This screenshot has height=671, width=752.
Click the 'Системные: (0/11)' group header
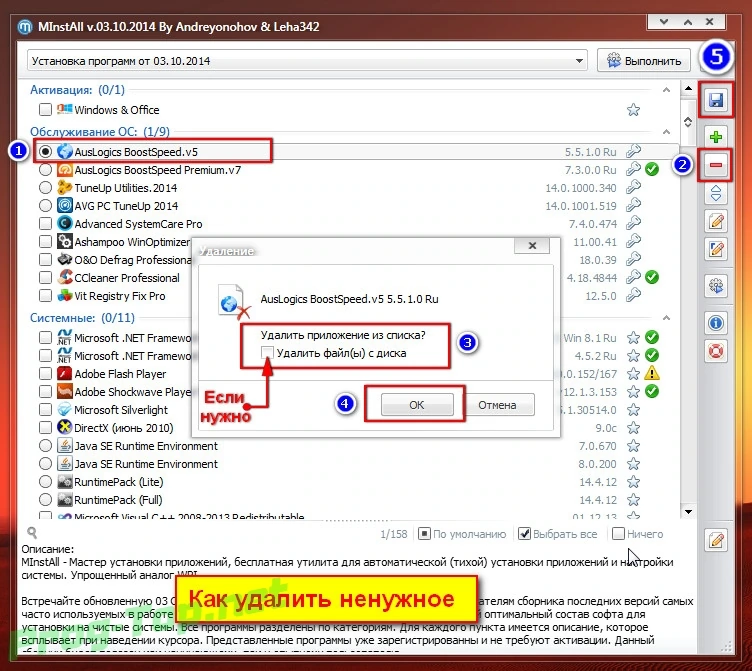click(82, 318)
